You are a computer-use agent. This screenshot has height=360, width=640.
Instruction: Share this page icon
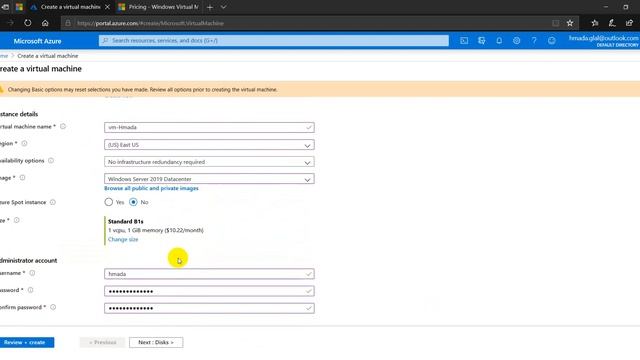click(629, 23)
